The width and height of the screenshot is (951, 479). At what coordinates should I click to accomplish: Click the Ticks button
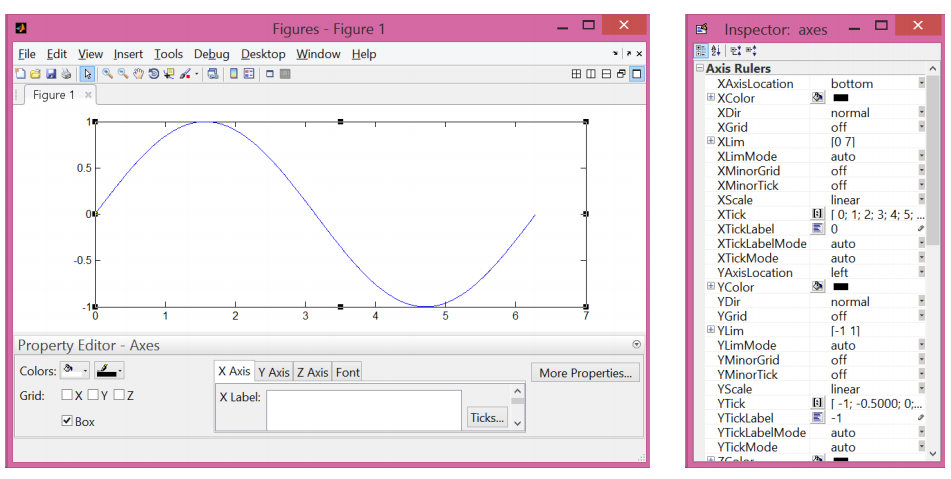click(487, 417)
